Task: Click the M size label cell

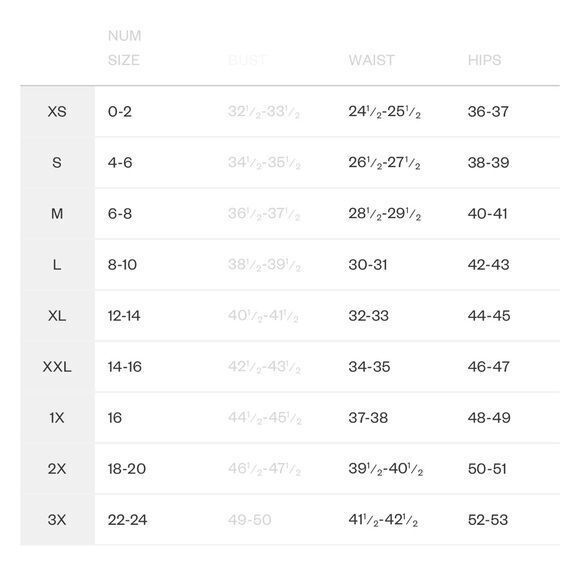Action: (x=57, y=213)
